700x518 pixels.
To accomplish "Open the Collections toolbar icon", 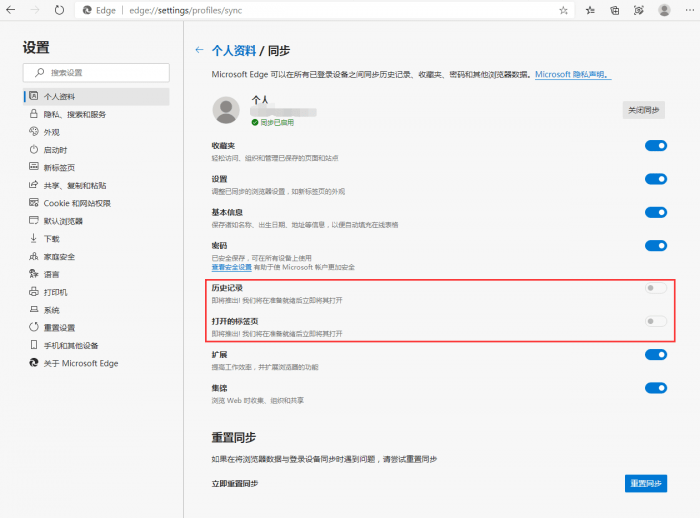I will click(x=615, y=10).
